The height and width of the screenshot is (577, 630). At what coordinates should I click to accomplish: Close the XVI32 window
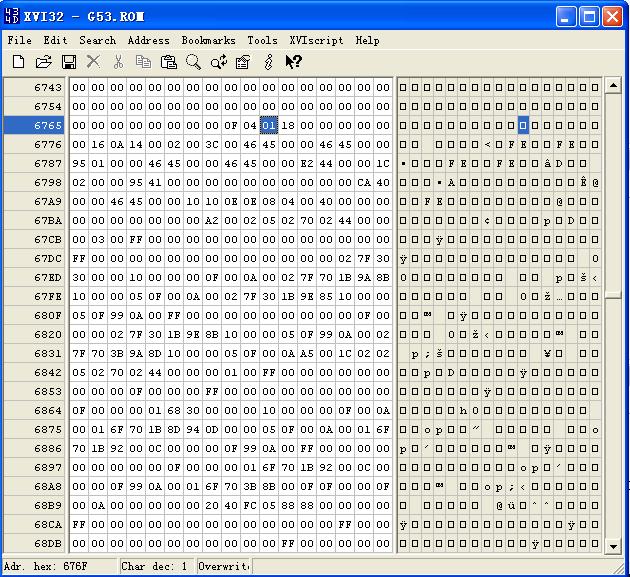[x=613, y=17]
